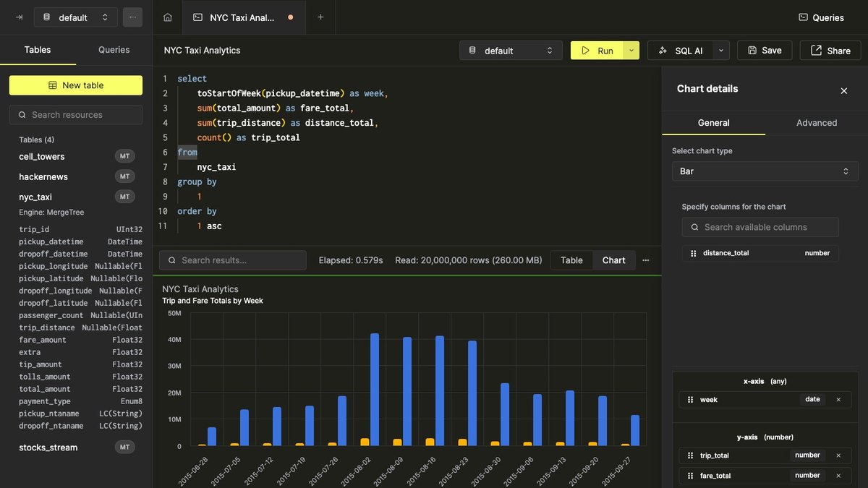Open the ellipsis menu beside database selector
This screenshot has height=488, width=868.
tap(132, 17)
